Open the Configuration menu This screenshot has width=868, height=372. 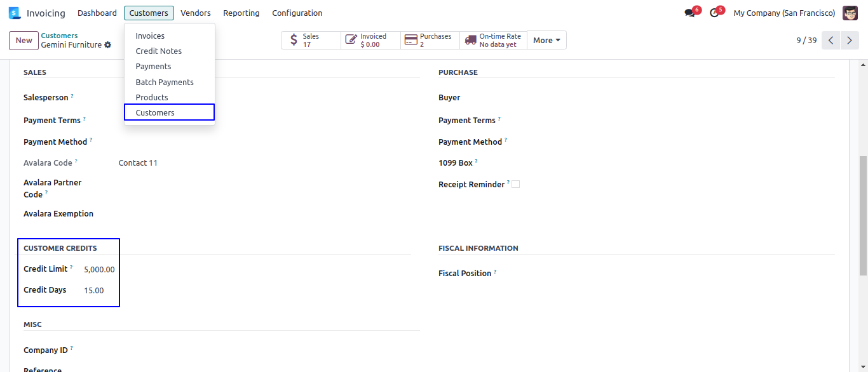pos(297,13)
